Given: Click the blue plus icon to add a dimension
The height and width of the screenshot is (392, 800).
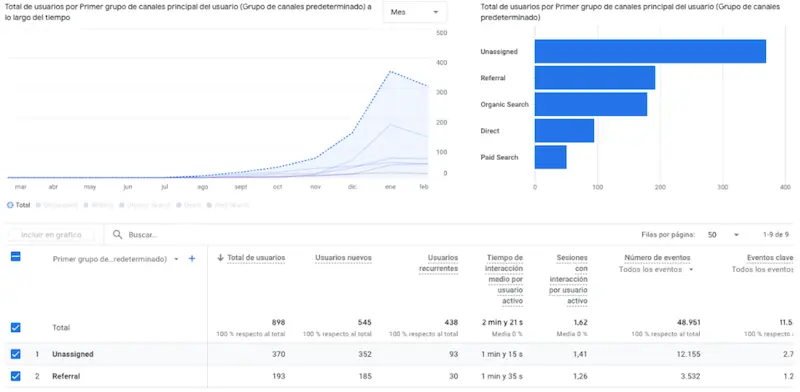Looking at the screenshot, I should click(x=192, y=259).
